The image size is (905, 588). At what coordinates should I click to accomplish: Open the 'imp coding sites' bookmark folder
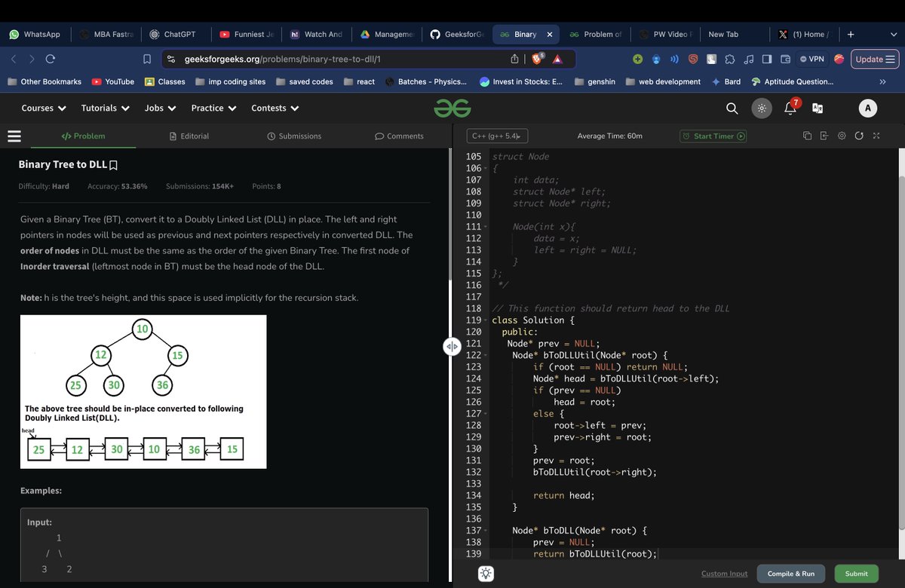(x=230, y=81)
